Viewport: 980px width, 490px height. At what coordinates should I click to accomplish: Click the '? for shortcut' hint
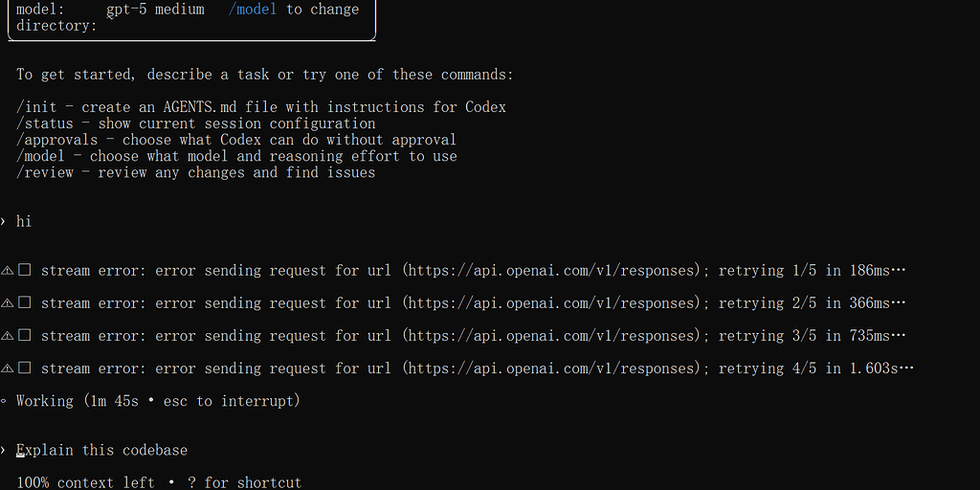tap(253, 482)
